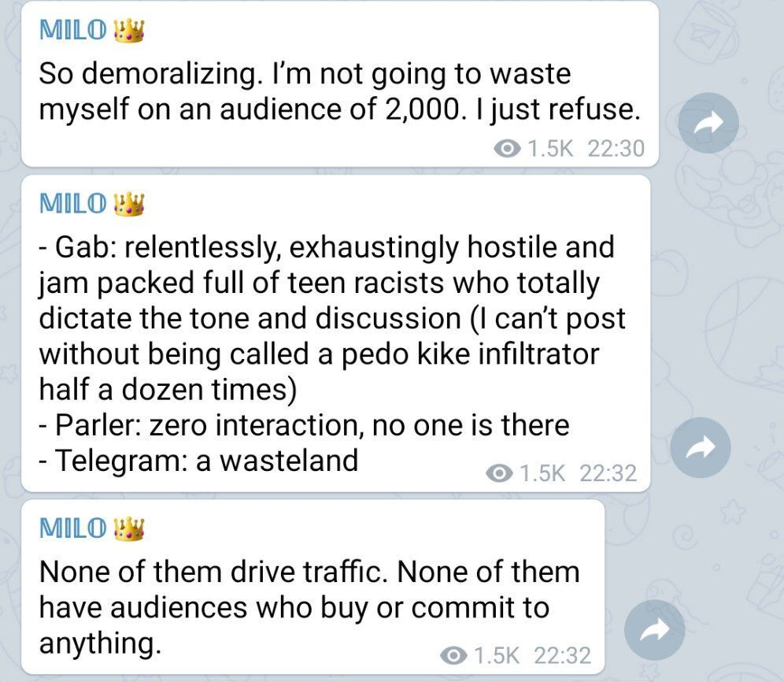Open the MILO sender name on the first message
Image resolution: width=784 pixels, height=682 pixels.
(x=73, y=29)
